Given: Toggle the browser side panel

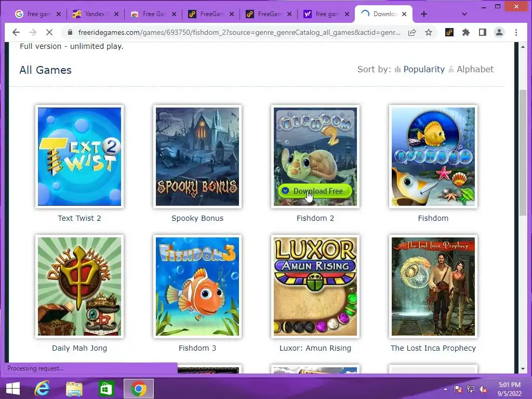Looking at the screenshot, I should point(483,32).
